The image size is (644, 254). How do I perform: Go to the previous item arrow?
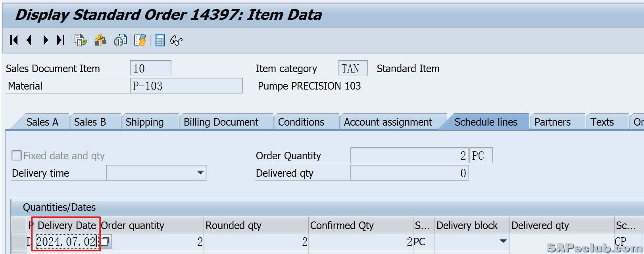pos(29,40)
